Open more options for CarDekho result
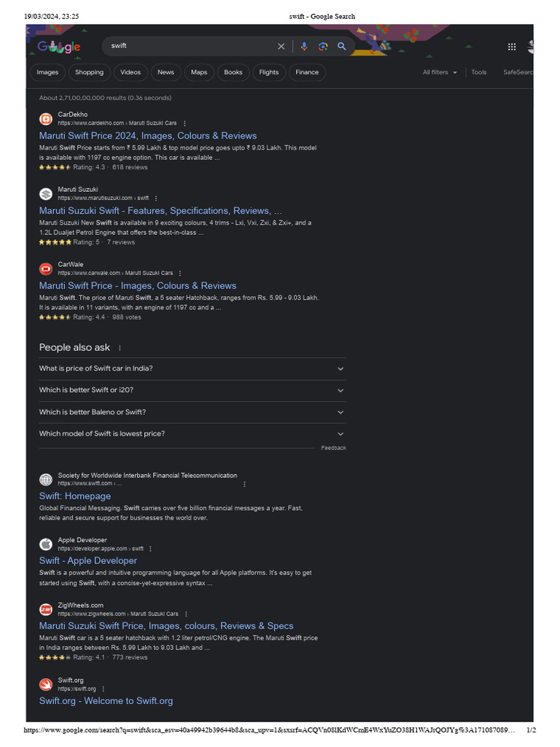 pyautogui.click(x=184, y=123)
